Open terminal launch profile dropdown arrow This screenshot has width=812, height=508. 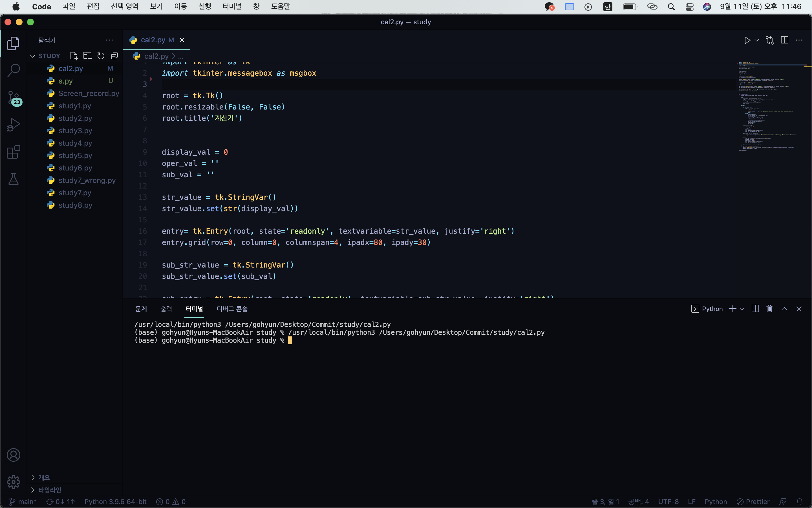742,309
